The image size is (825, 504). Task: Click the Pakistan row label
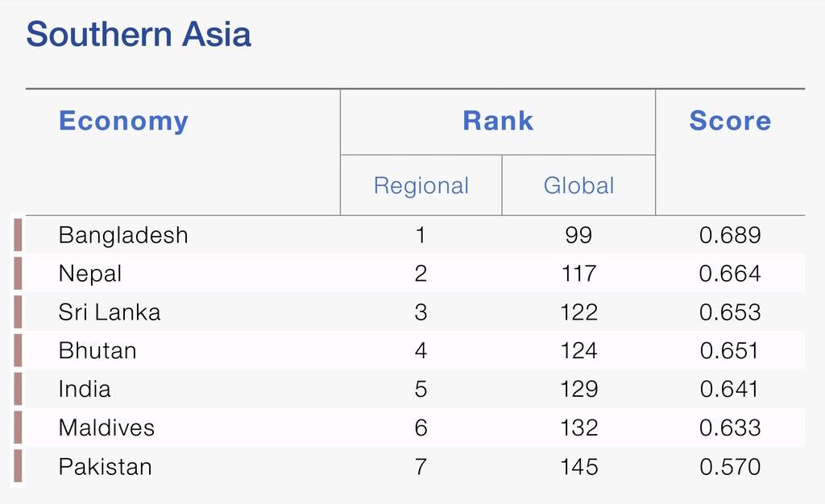click(x=106, y=467)
